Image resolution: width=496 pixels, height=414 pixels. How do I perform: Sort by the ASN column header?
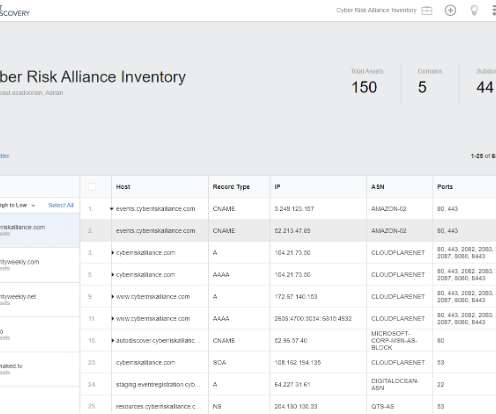[378, 187]
